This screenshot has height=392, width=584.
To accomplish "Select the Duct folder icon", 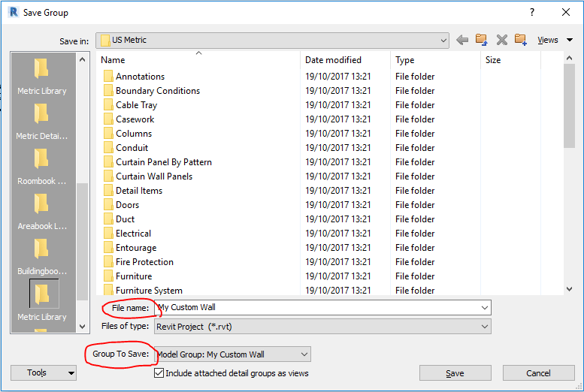I will pyautogui.click(x=108, y=219).
